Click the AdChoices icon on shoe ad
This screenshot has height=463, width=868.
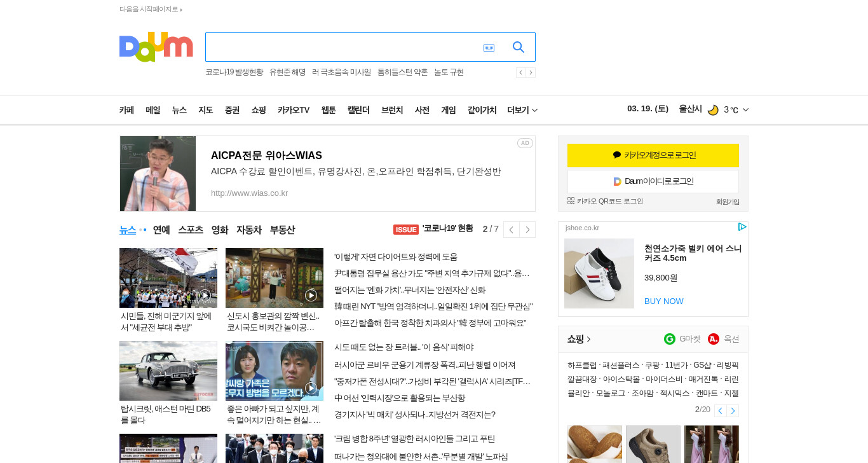pos(742,227)
